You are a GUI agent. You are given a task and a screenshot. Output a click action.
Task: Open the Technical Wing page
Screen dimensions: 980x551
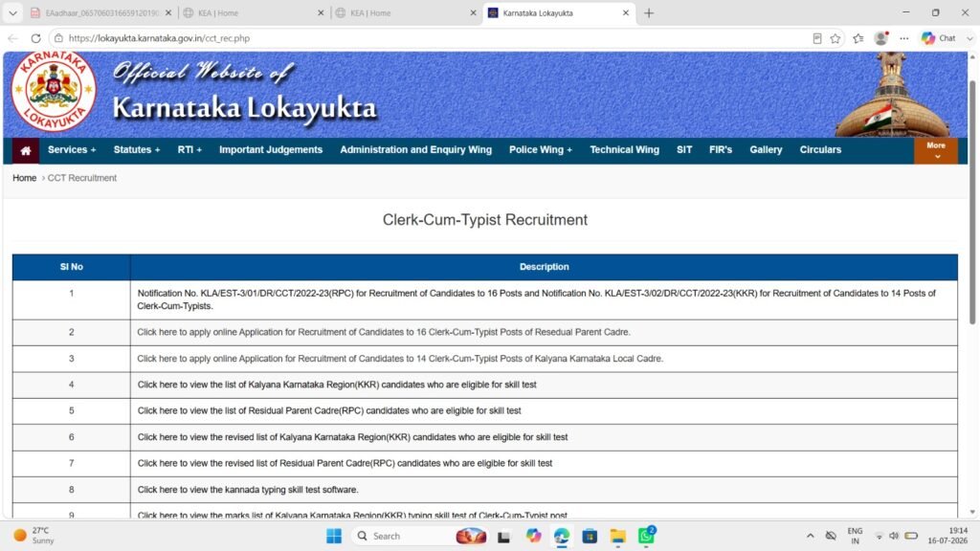[x=624, y=150]
